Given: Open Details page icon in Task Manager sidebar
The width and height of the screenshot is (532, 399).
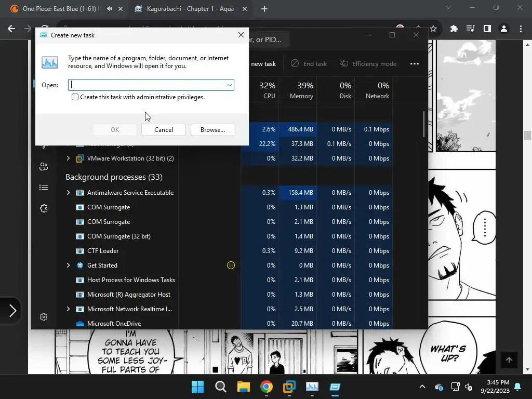Looking at the screenshot, I should 44,187.
